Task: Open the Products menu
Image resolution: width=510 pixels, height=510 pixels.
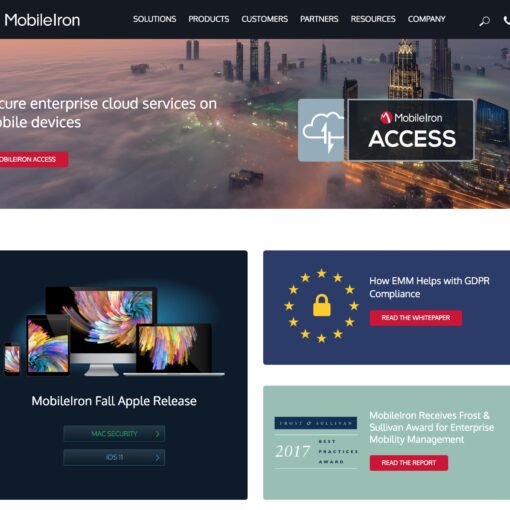Action: [x=209, y=19]
